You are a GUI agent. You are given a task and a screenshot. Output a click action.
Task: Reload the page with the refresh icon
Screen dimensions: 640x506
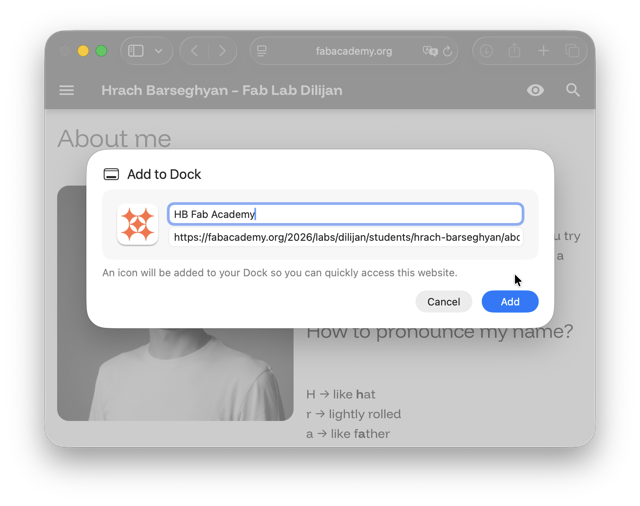tap(448, 51)
